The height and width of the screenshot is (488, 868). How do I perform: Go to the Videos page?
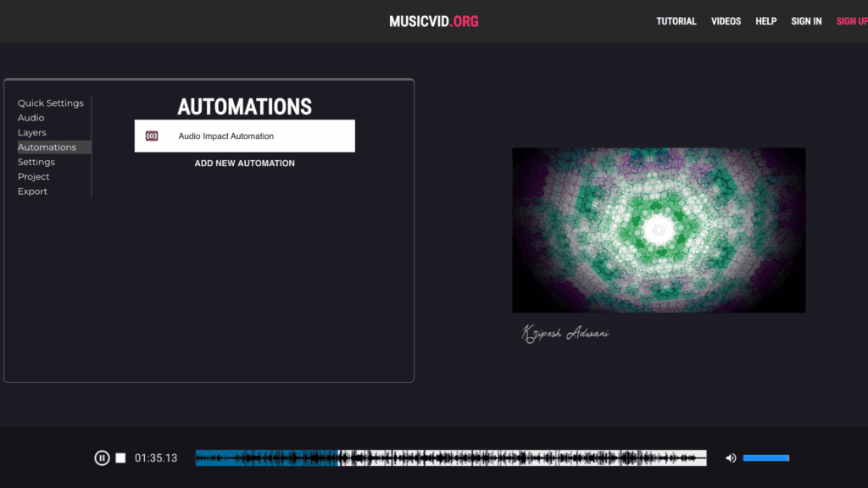pos(726,21)
